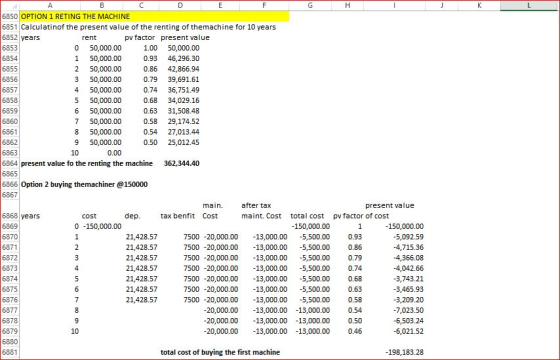Click the total -198,183.28 cell
The image size is (560, 360).
click(404, 352)
